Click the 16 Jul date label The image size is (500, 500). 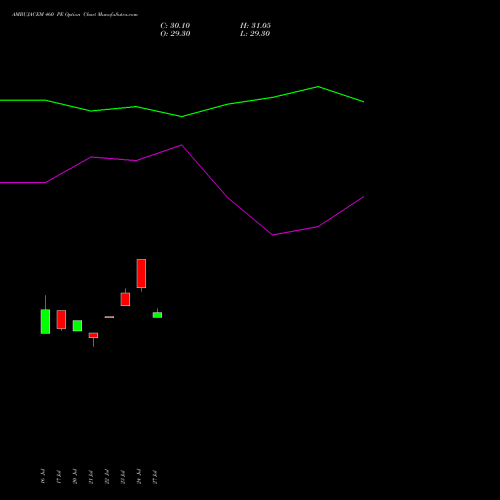(x=43, y=476)
